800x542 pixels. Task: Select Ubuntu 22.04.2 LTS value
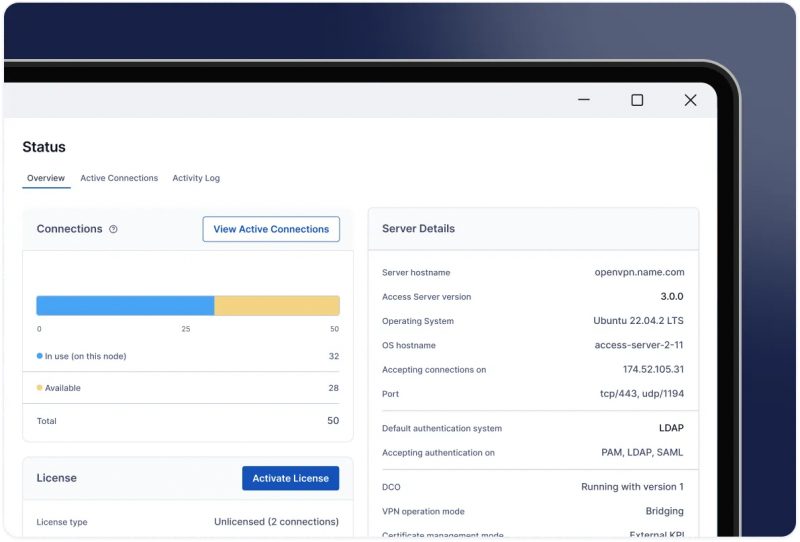[x=638, y=321]
